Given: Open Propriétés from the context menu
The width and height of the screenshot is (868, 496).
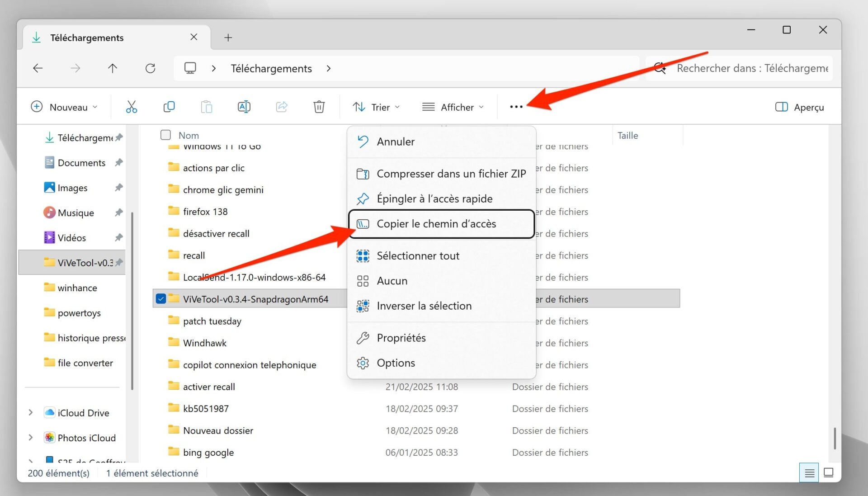Looking at the screenshot, I should click(x=401, y=337).
